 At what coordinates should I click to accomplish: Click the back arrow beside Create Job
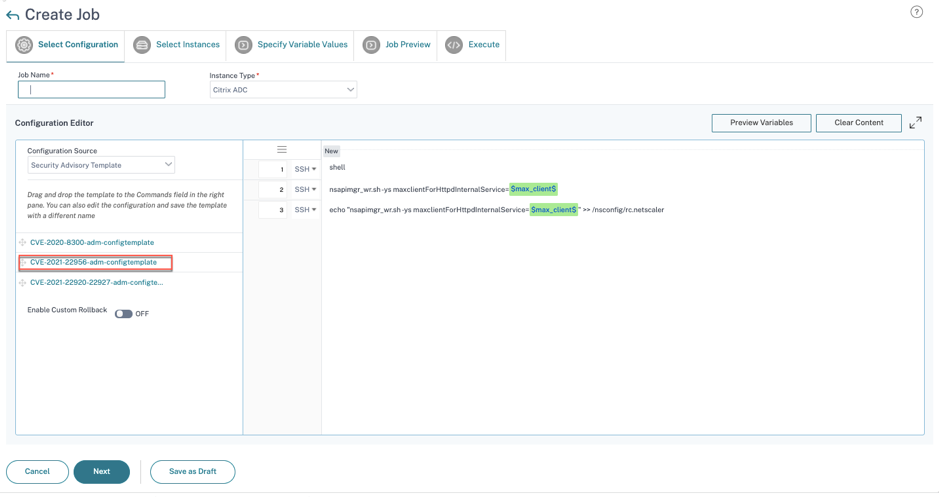[x=13, y=15]
